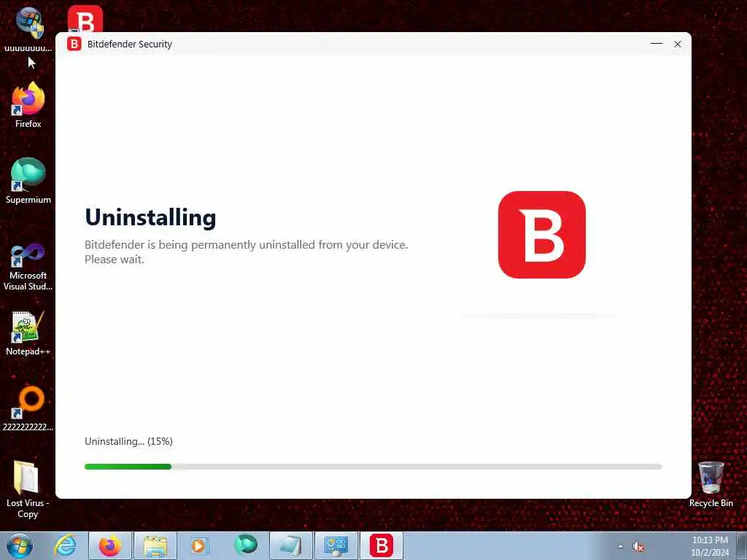747x560 pixels.
Task: Click the green uninstall progress bar
Action: pyautogui.click(x=128, y=467)
